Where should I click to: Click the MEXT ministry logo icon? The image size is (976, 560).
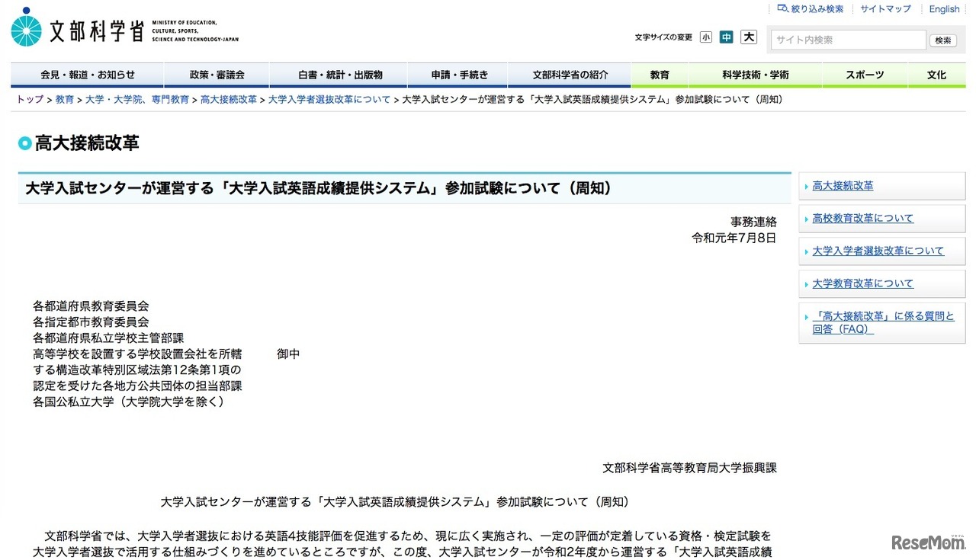(27, 27)
